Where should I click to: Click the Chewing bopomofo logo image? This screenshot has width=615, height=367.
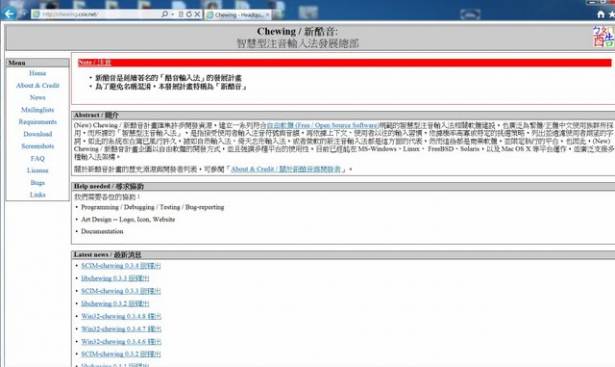603,36
